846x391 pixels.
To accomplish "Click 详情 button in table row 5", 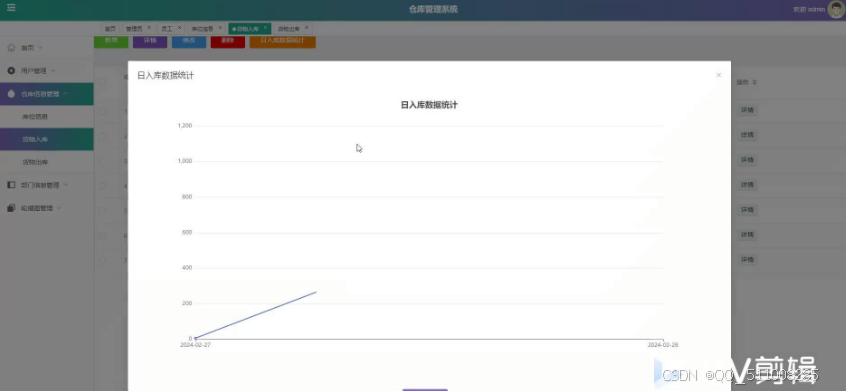I will click(747, 210).
